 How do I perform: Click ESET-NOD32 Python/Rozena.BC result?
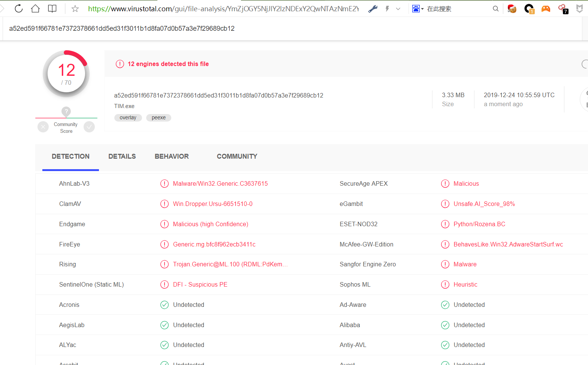[x=479, y=224]
